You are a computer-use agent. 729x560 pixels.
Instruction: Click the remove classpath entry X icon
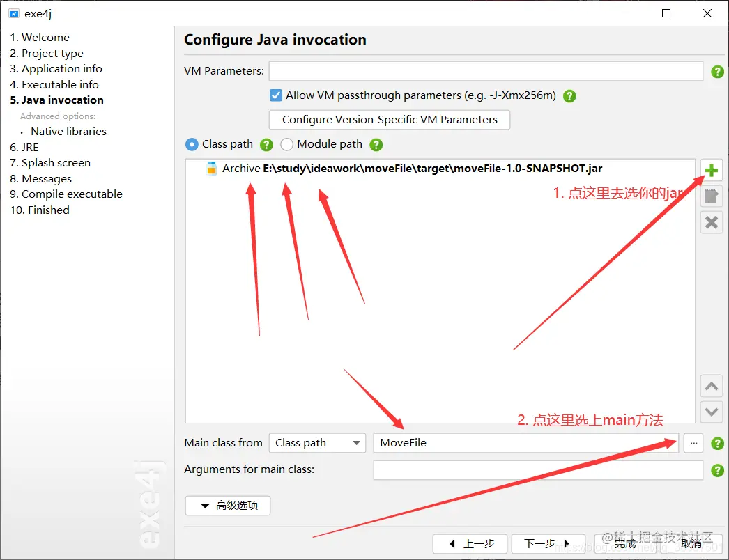pyautogui.click(x=712, y=223)
